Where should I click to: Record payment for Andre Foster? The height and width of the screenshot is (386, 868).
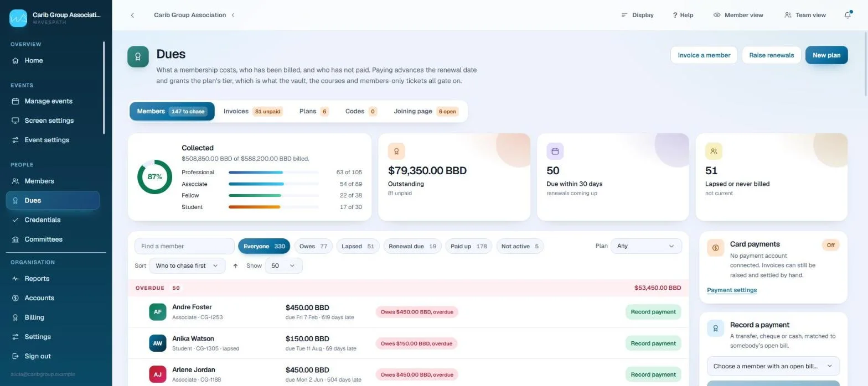[653, 312]
